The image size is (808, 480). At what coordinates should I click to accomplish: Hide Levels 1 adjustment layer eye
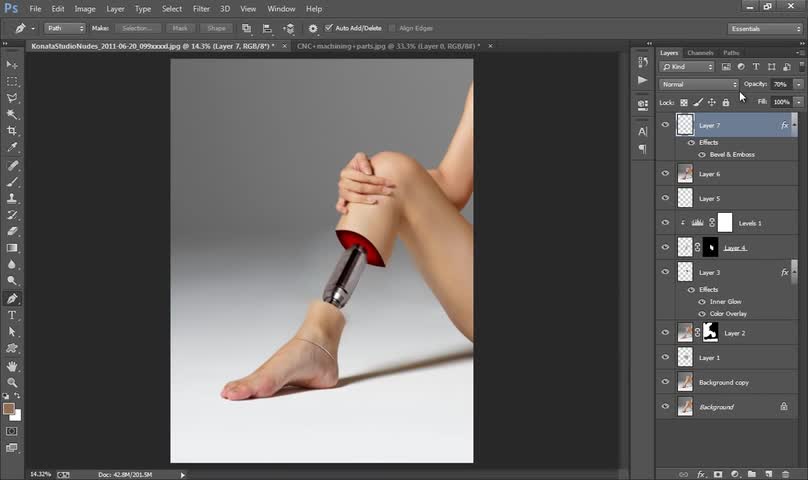(x=665, y=223)
